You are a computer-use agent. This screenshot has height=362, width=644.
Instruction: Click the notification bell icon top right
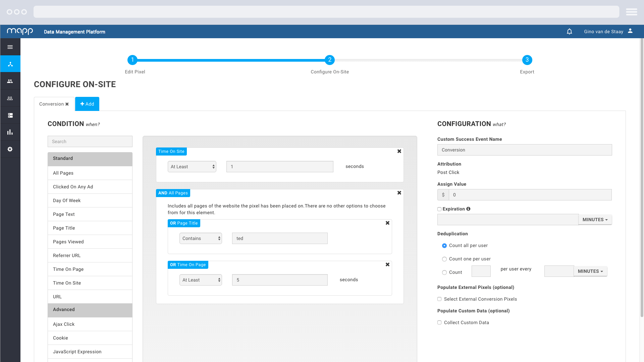tap(570, 32)
